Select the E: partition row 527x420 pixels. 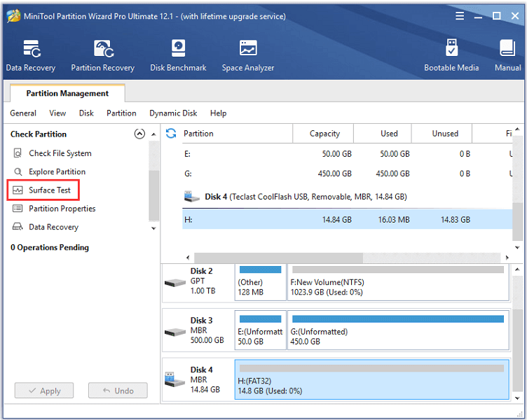tap(347, 154)
